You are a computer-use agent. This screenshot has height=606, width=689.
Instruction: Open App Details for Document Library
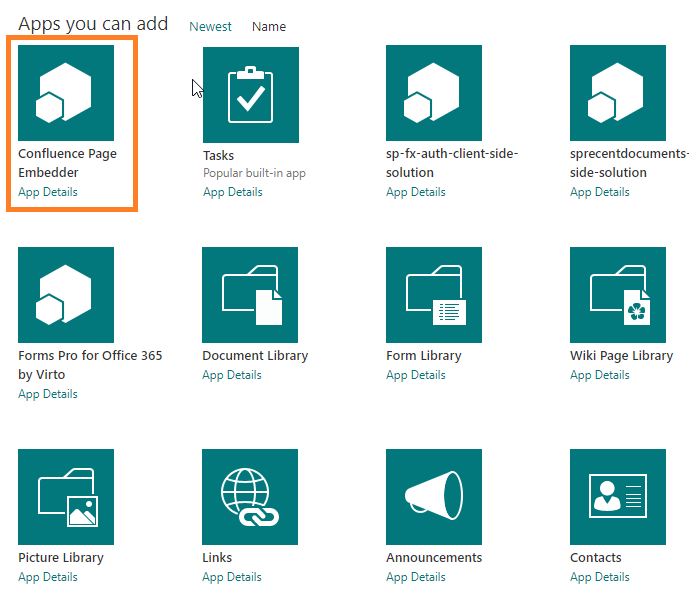(x=232, y=375)
